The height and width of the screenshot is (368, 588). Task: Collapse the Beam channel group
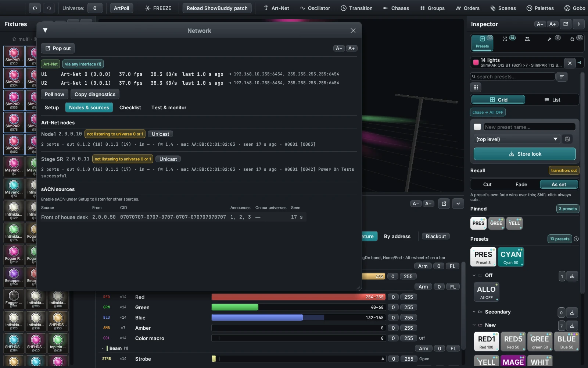(x=103, y=348)
